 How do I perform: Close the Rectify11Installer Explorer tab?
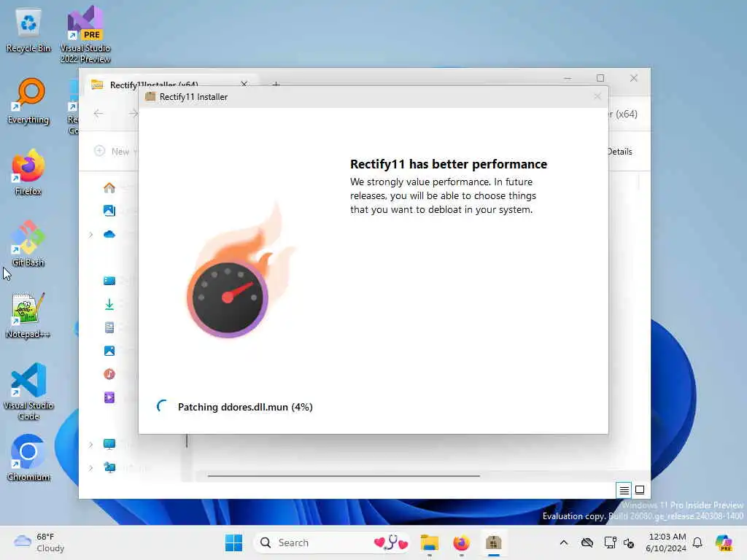click(244, 84)
